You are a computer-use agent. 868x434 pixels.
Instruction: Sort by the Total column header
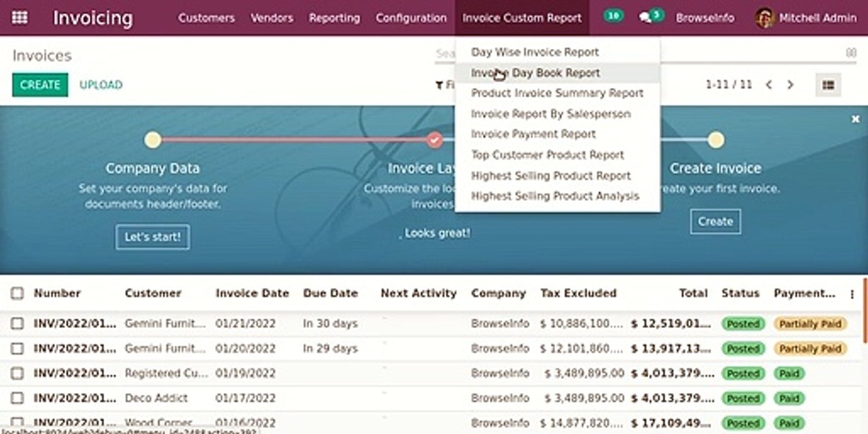pyautogui.click(x=693, y=294)
